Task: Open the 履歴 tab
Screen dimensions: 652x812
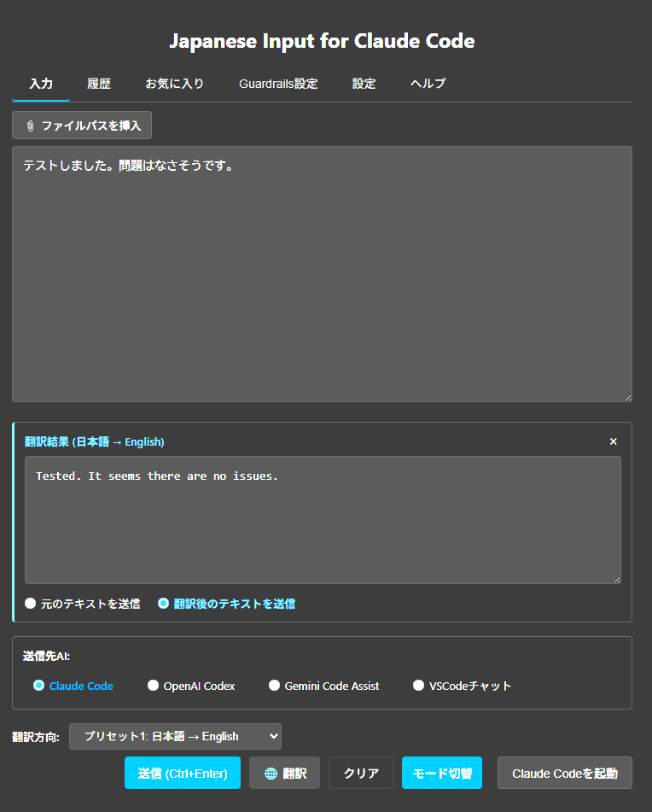Action: pos(99,84)
